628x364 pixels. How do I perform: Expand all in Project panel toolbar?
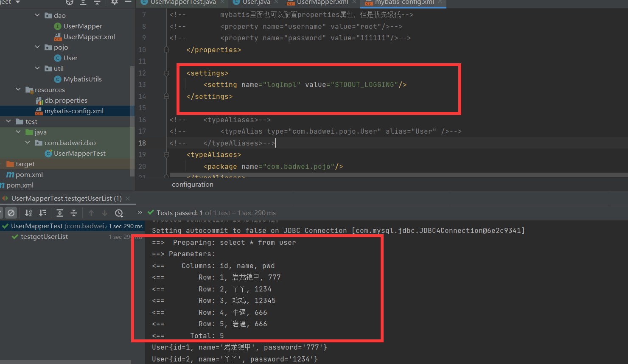83,2
